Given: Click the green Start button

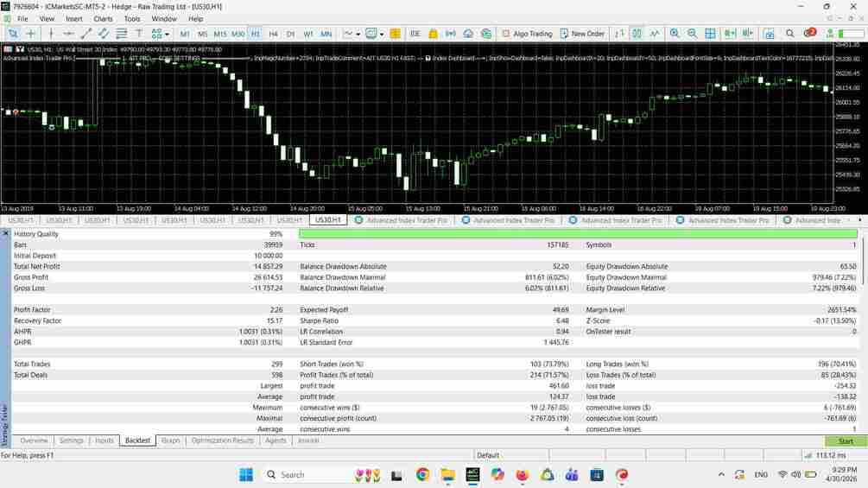Looking at the screenshot, I should [846, 441].
